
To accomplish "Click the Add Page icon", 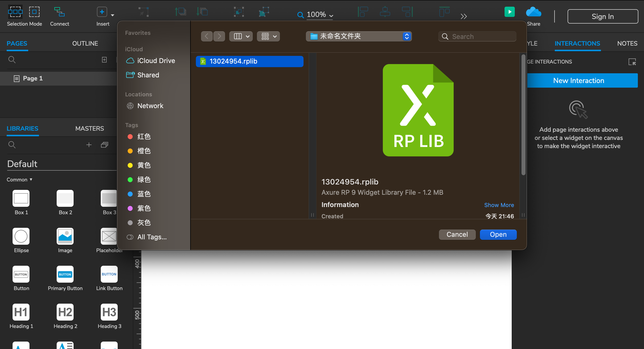I will tap(104, 60).
